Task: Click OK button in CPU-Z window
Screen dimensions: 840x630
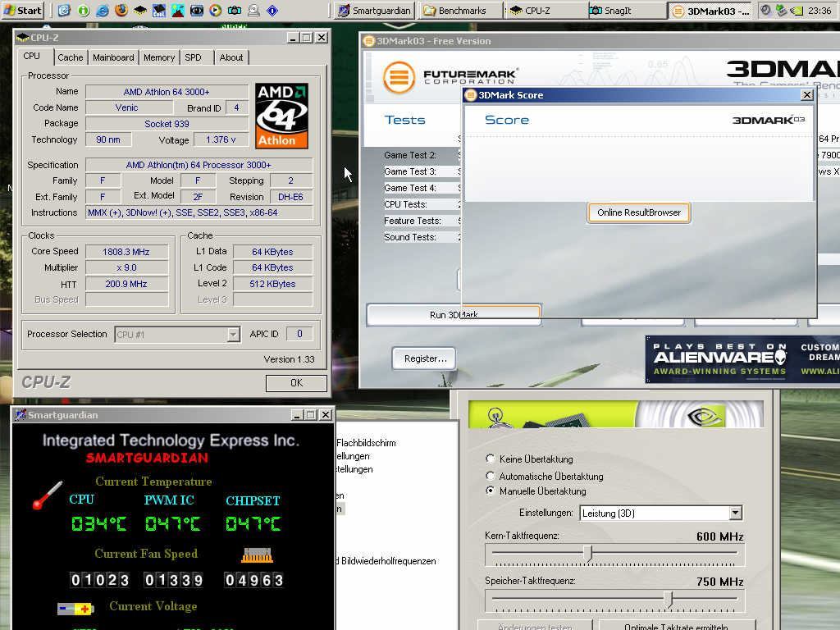Action: pyautogui.click(x=296, y=383)
